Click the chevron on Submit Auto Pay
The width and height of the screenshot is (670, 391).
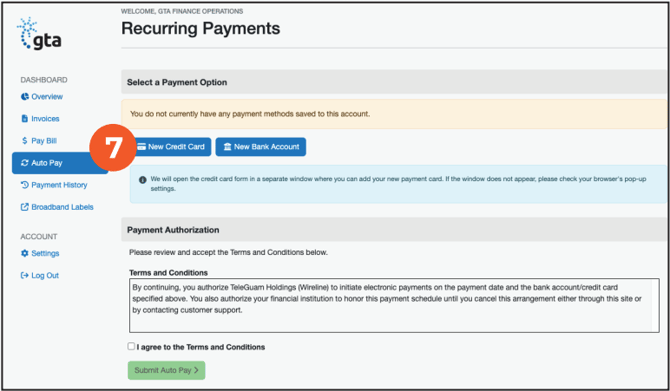pos(196,370)
